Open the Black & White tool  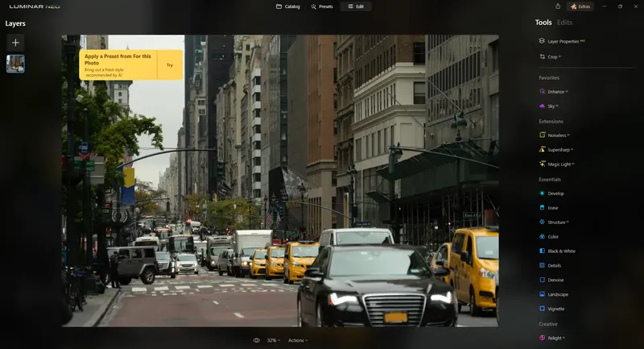[x=557, y=251]
